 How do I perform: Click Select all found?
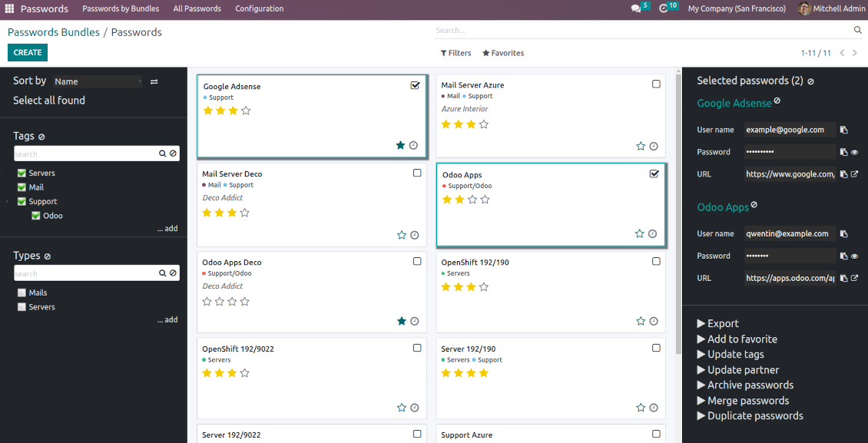click(49, 100)
